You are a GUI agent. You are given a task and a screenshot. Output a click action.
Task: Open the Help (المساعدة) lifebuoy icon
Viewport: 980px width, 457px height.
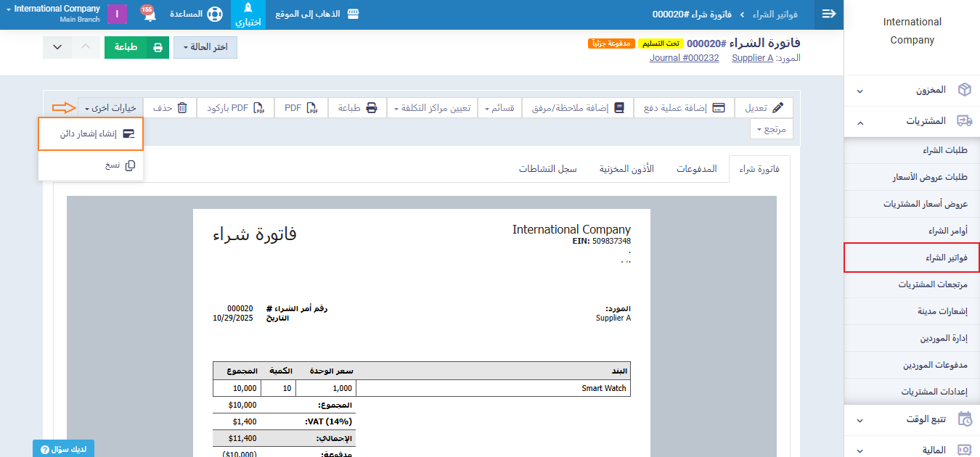tap(214, 15)
